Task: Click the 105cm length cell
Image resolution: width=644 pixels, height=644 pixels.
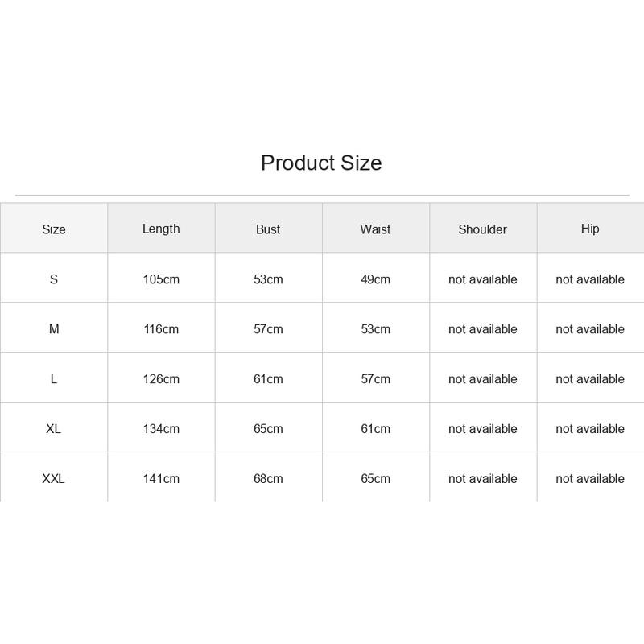Action: 161,279
